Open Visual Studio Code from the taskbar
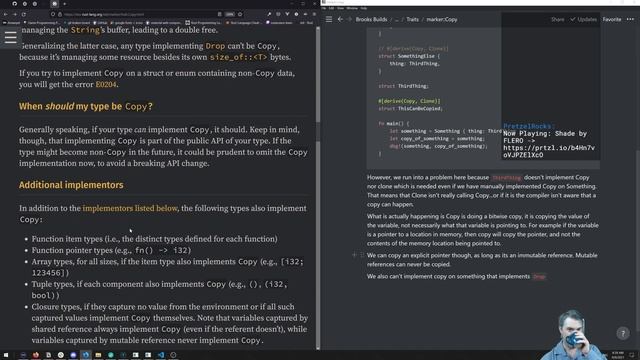Image resolution: width=640 pixels, height=360 pixels. pos(161,355)
